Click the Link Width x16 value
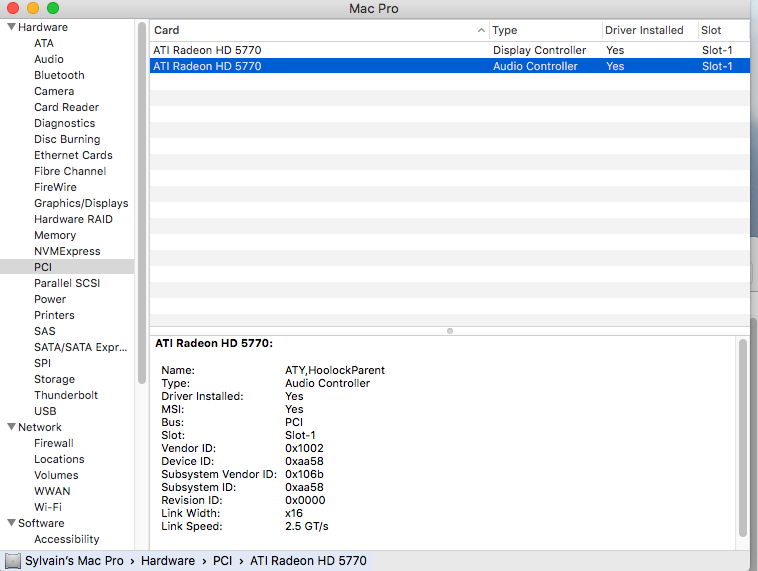 click(293, 513)
